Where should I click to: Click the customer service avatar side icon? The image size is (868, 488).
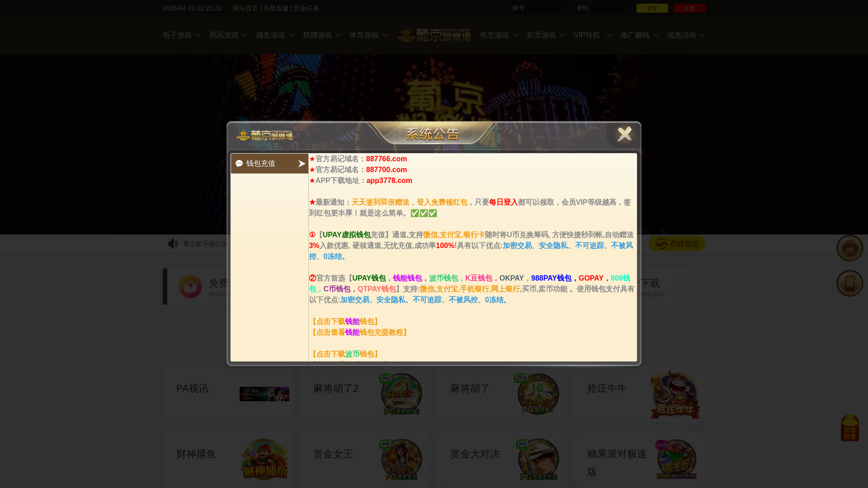pyautogui.click(x=849, y=248)
